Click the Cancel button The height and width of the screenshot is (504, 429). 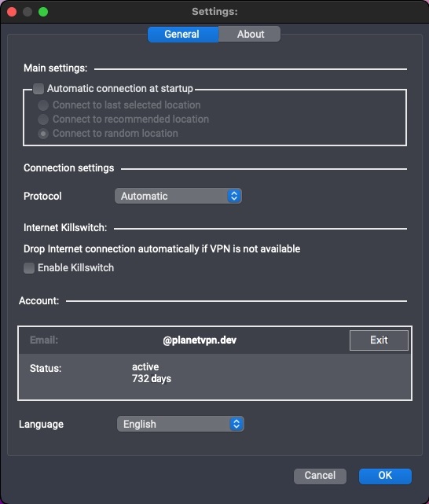[320, 476]
